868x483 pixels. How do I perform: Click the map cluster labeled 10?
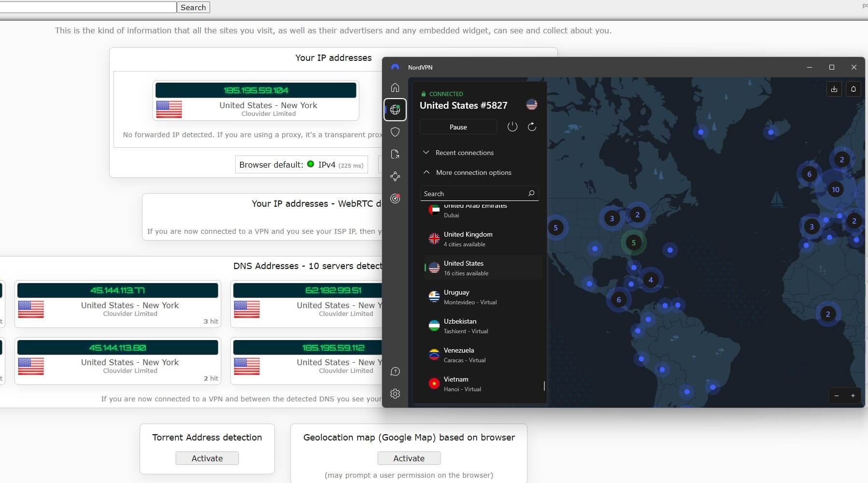point(835,189)
